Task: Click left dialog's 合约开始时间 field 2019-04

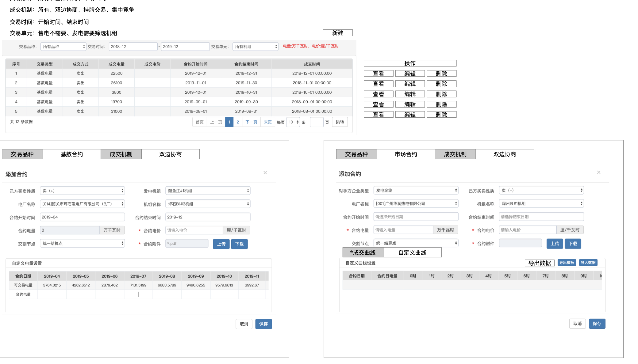Action: click(x=83, y=217)
